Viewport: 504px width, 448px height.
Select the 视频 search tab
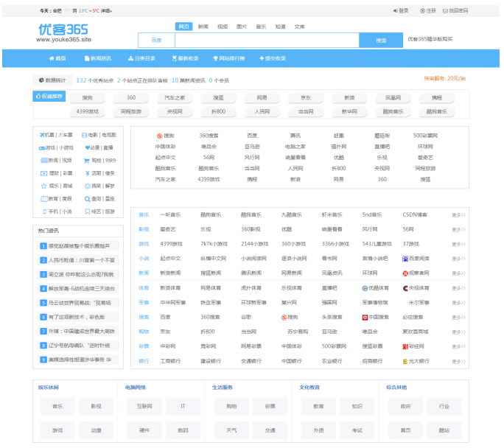(x=223, y=27)
